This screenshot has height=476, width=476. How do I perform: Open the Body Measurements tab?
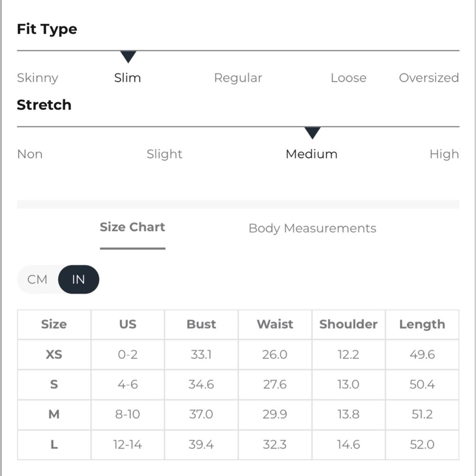[x=312, y=228]
